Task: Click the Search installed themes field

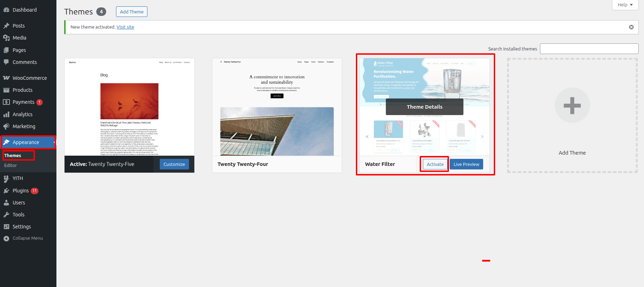Action: coord(589,49)
